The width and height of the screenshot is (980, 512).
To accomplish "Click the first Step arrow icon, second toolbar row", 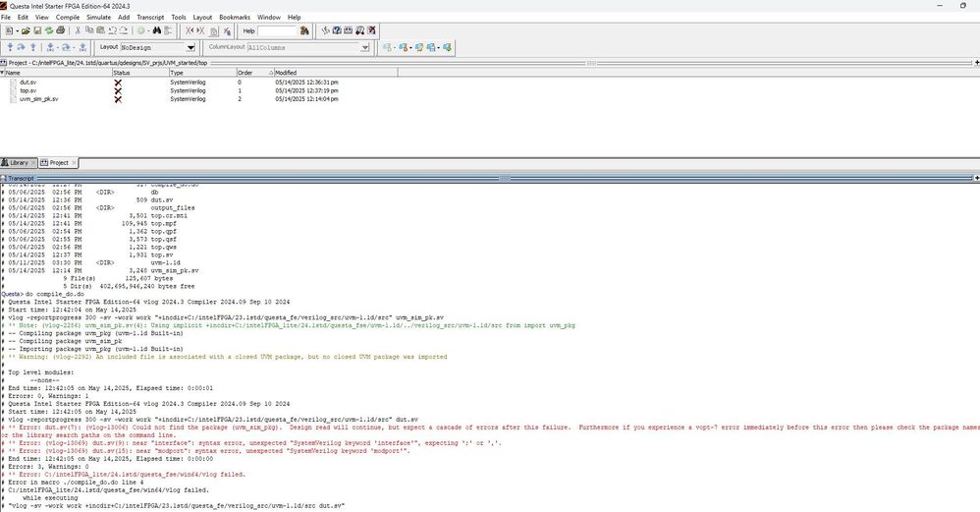I will [10, 47].
